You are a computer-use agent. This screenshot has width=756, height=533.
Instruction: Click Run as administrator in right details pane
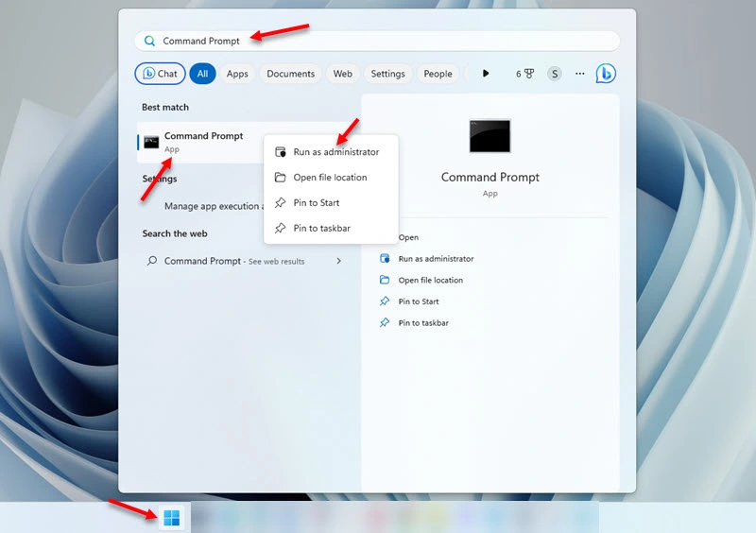[x=436, y=259]
